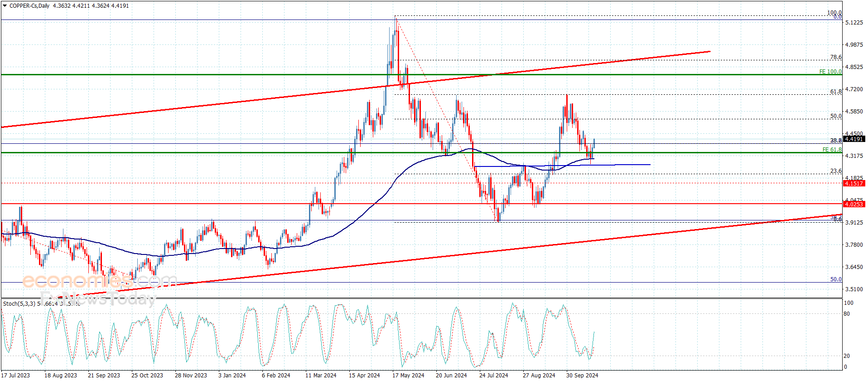Click the 4.9875 price axis label
Image resolution: width=868 pixels, height=381 pixels.
point(854,45)
